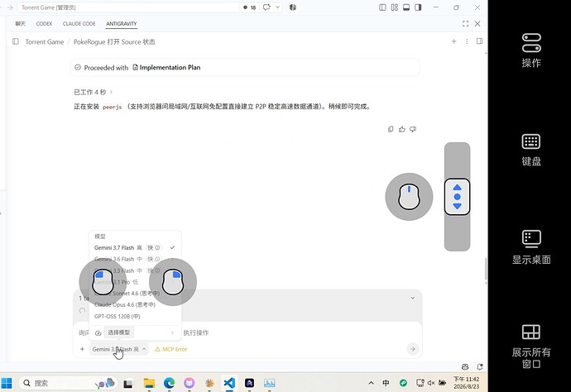Open the Implementation Plan document link

[166, 67]
